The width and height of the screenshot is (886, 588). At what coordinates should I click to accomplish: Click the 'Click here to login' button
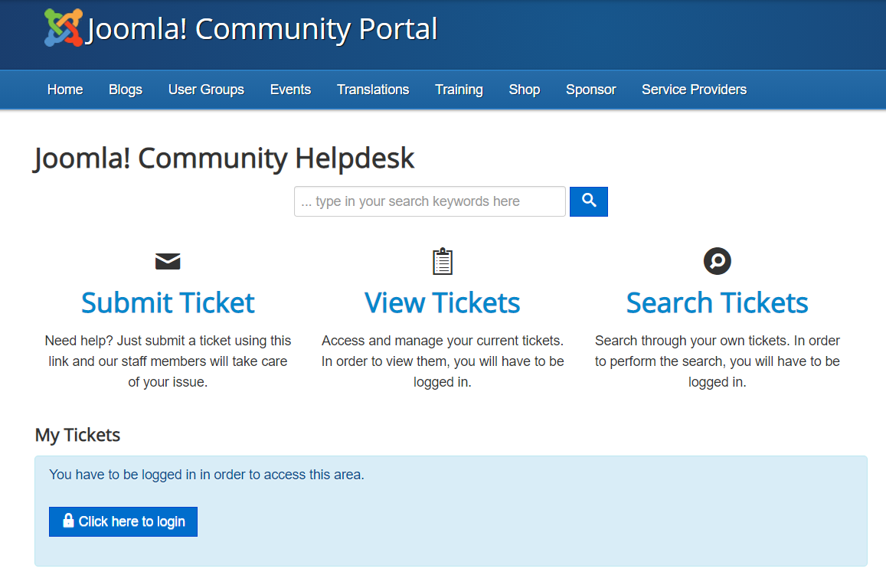tap(123, 521)
